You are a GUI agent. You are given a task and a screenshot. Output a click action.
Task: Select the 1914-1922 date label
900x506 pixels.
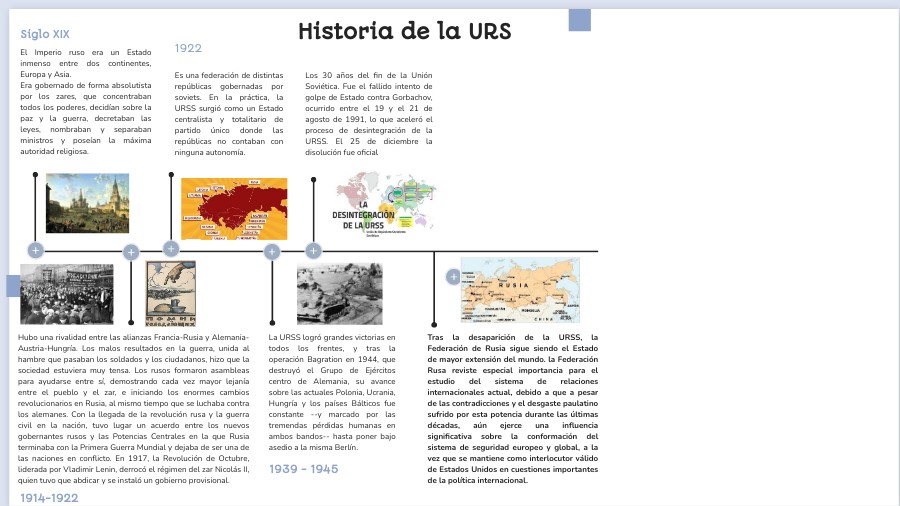[x=49, y=497]
